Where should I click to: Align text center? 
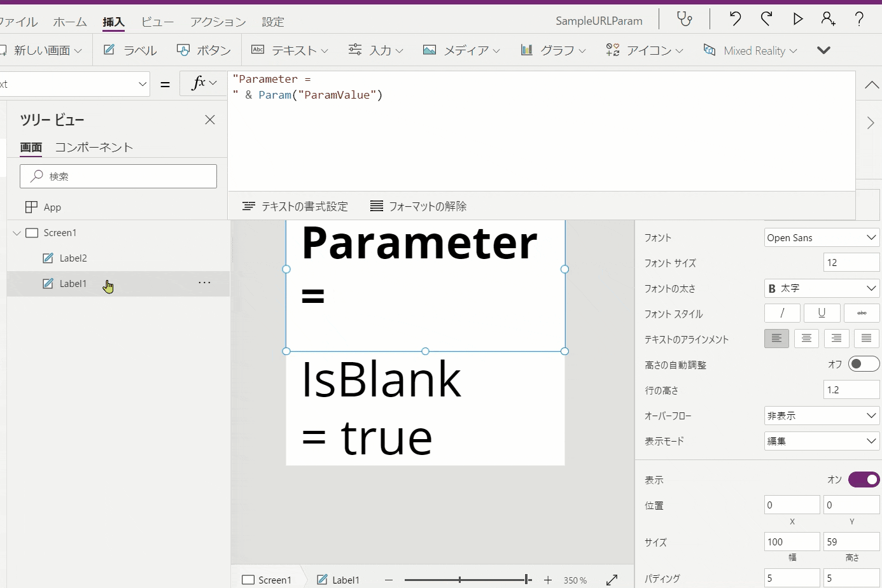tap(806, 339)
